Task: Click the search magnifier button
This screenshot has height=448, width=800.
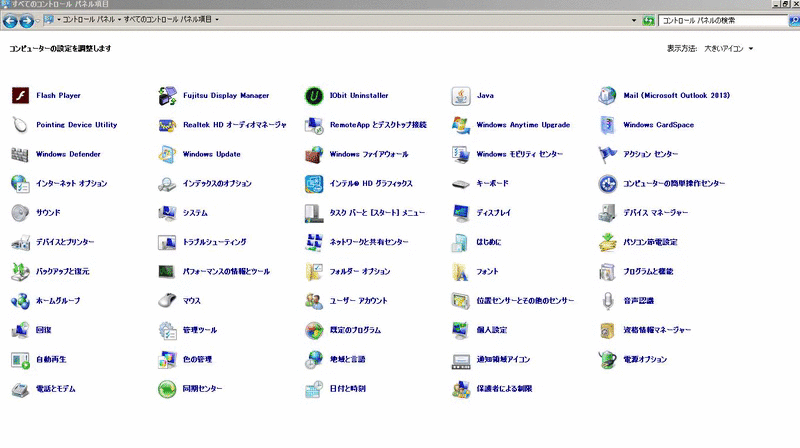Action: pos(794,20)
